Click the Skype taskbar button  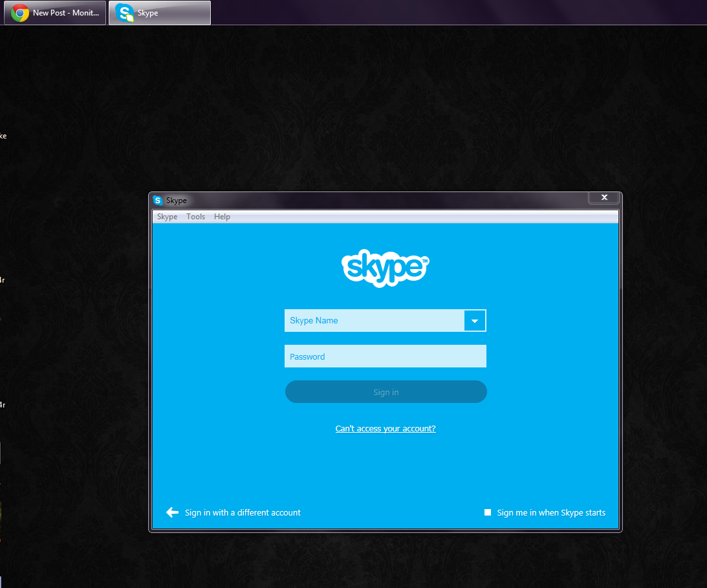(x=160, y=13)
